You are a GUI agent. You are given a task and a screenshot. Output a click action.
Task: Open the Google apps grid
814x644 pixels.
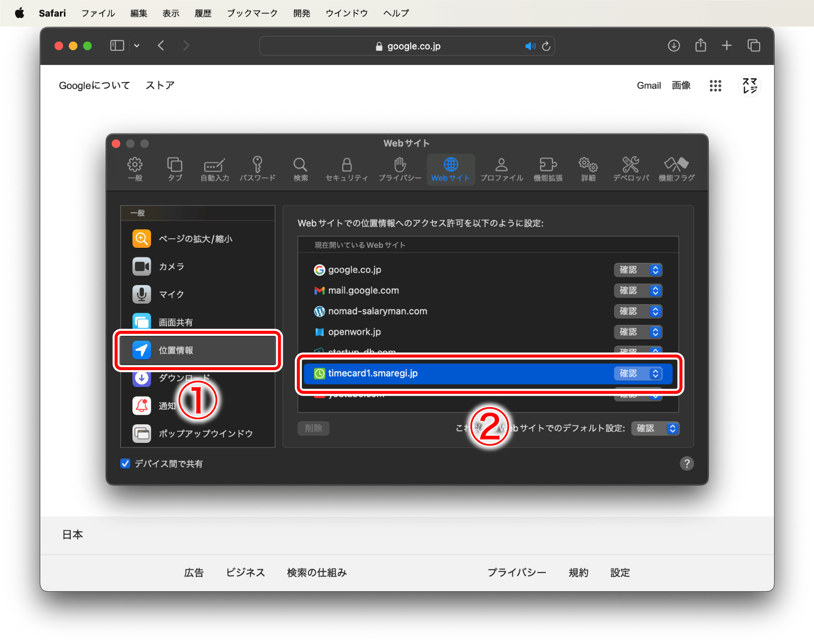click(x=715, y=86)
